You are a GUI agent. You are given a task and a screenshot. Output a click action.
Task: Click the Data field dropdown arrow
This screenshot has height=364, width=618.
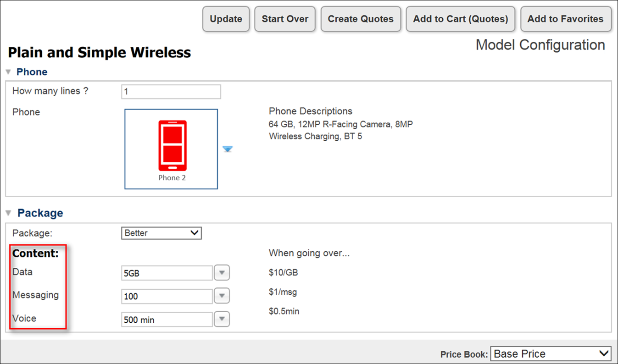tap(222, 273)
